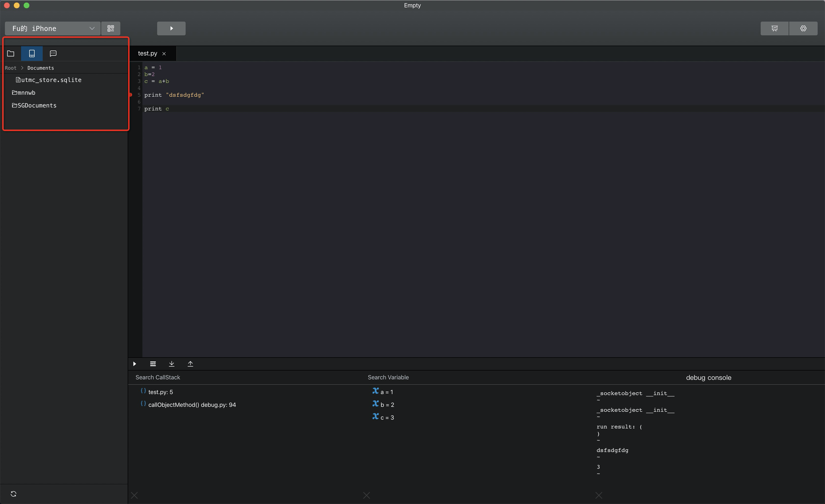Close the call stack panel with X

coord(134,495)
